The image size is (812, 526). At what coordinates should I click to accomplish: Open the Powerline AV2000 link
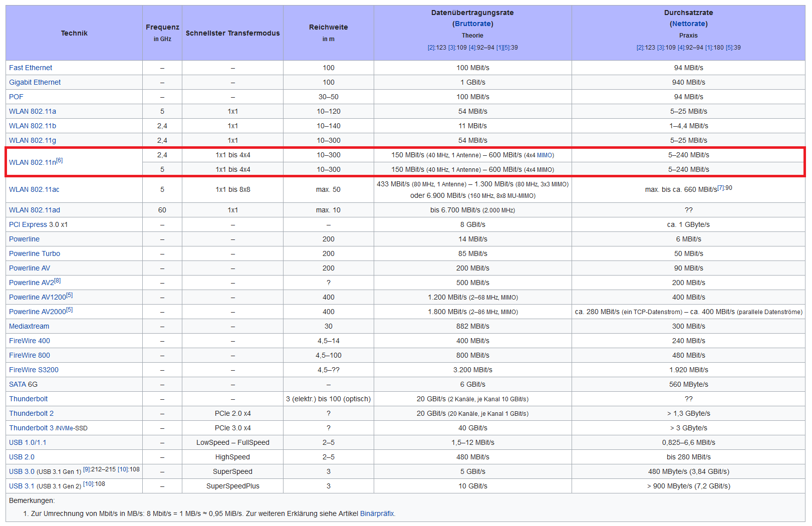point(38,312)
